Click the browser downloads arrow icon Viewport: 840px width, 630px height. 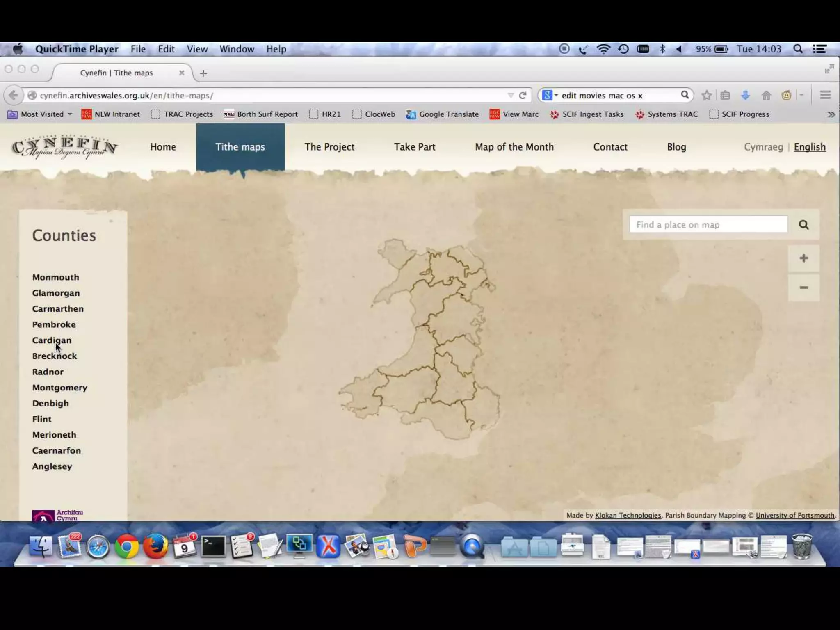pyautogui.click(x=745, y=96)
